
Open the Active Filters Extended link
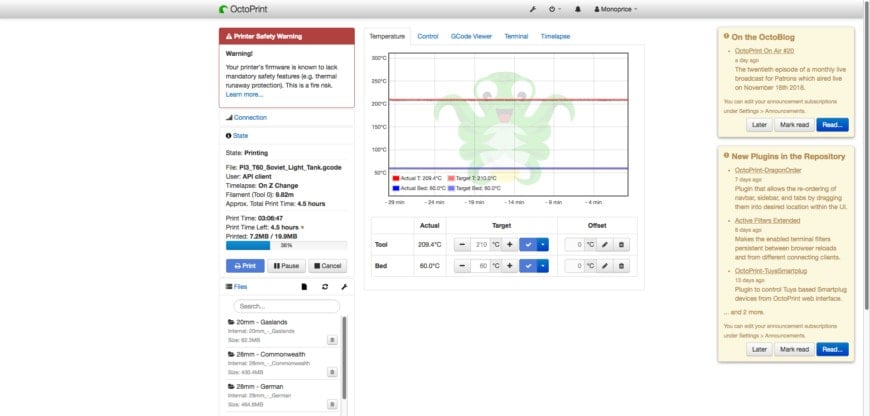point(767,221)
